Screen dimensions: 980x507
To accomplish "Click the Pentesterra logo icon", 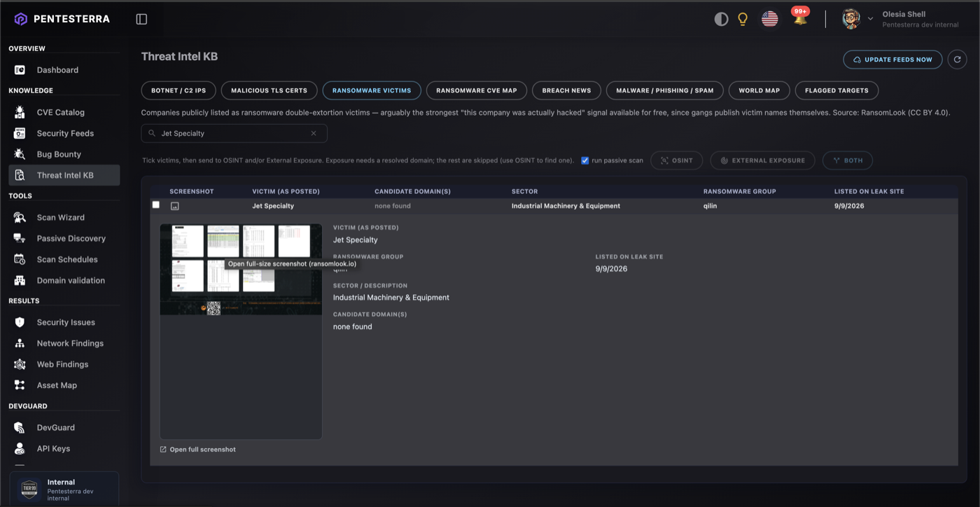I will [20, 19].
